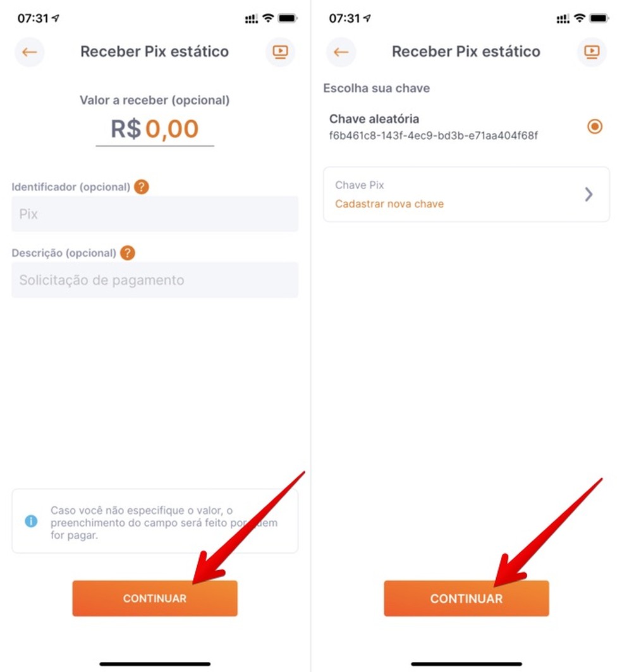Screen dimensions: 622x672
Task: Open the video tutorial icon on the chave screen
Action: (x=591, y=52)
